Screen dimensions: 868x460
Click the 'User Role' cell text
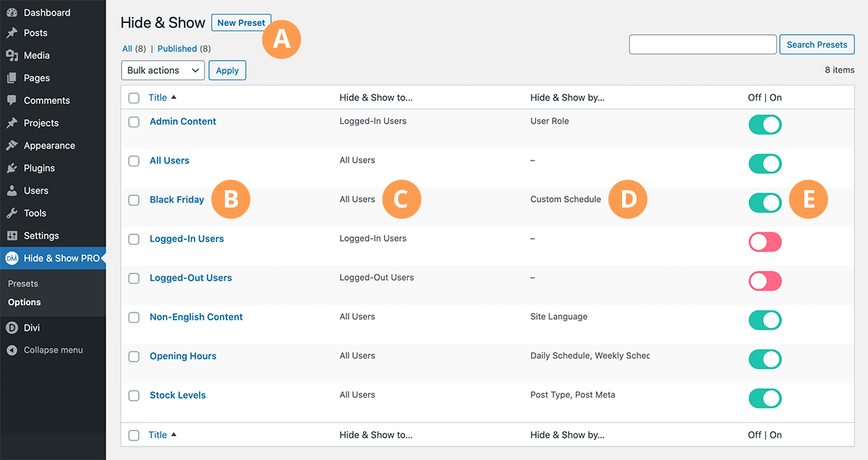pyautogui.click(x=550, y=121)
